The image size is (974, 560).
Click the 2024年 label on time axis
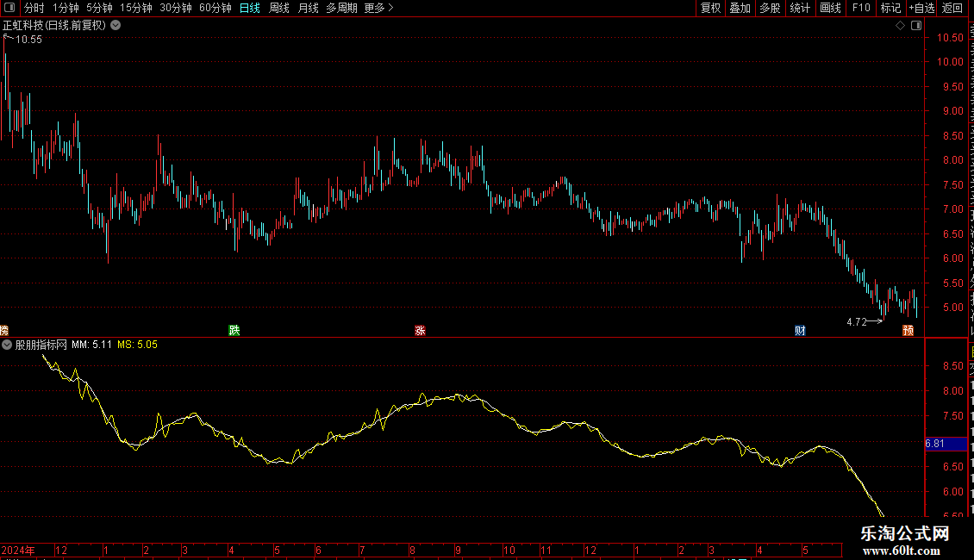coord(18,550)
